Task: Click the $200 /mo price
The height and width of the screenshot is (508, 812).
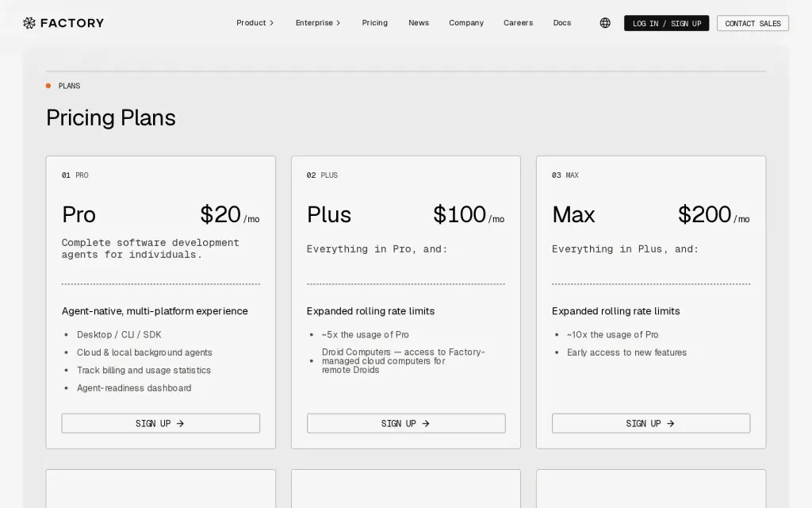Action: click(x=714, y=214)
